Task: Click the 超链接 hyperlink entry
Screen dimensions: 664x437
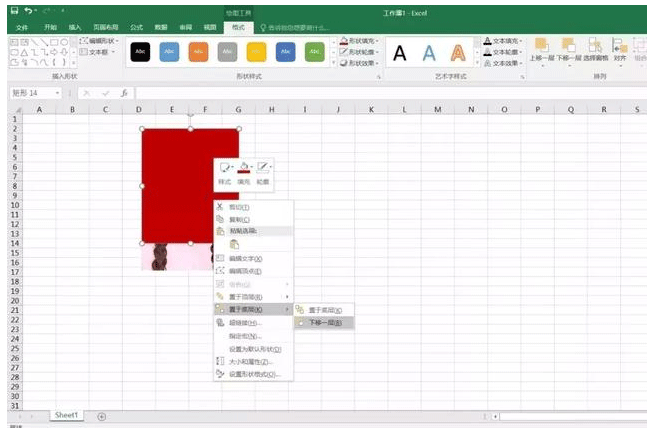Action: pyautogui.click(x=253, y=323)
